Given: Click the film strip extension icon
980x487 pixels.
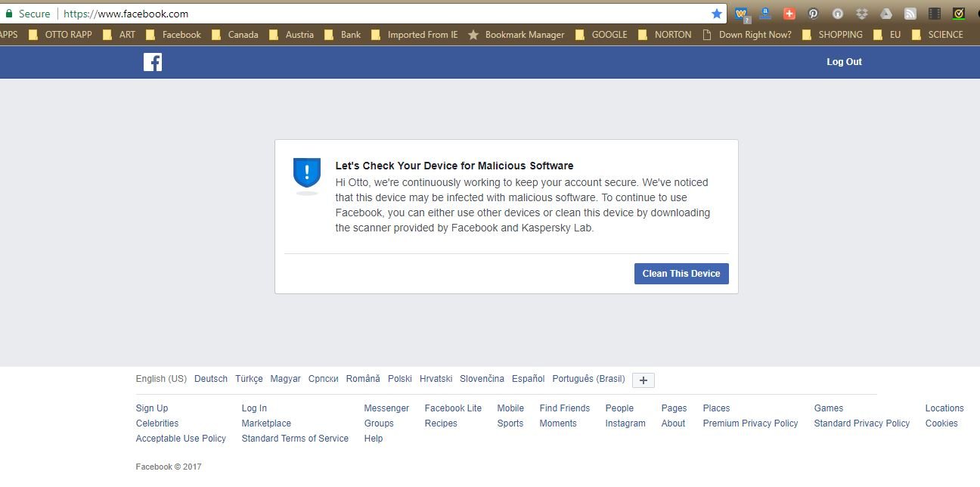Looking at the screenshot, I should (935, 14).
